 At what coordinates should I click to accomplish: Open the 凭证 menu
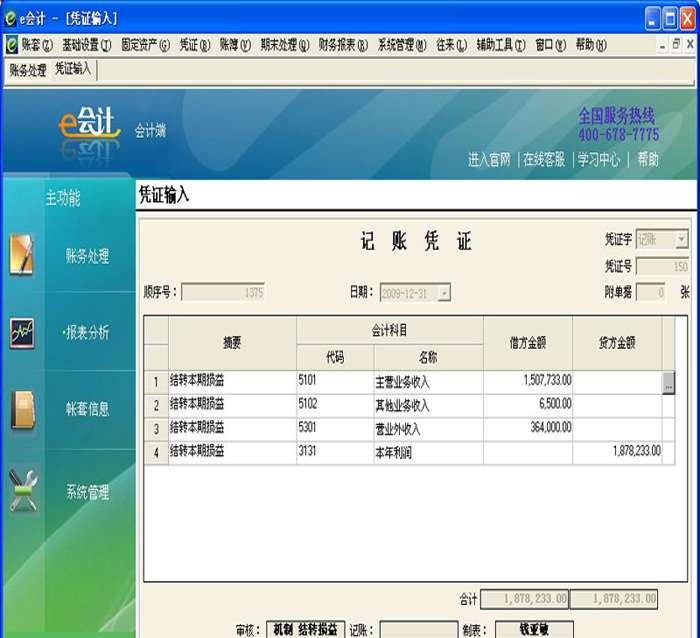[x=195, y=45]
